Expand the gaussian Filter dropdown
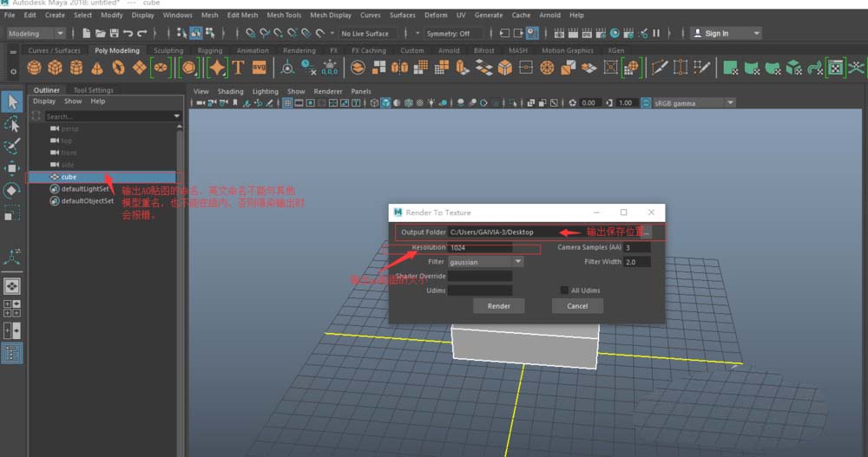This screenshot has height=457, width=868. tap(485, 262)
